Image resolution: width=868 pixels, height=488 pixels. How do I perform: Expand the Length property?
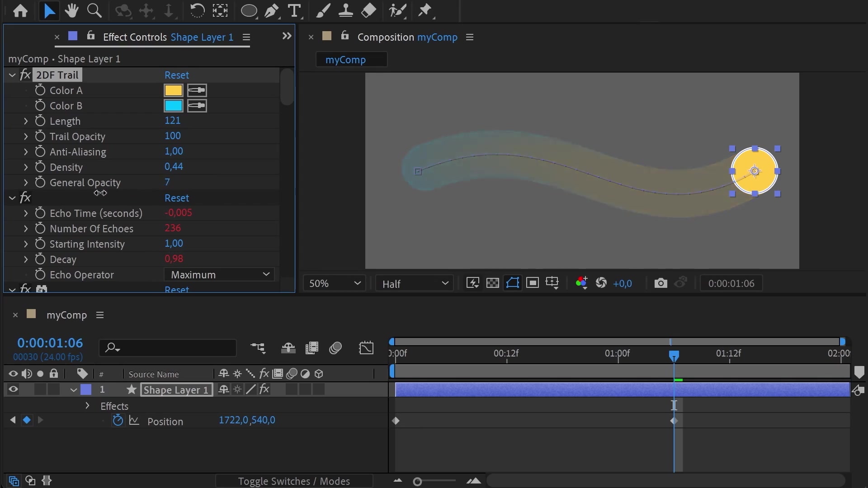coord(26,121)
